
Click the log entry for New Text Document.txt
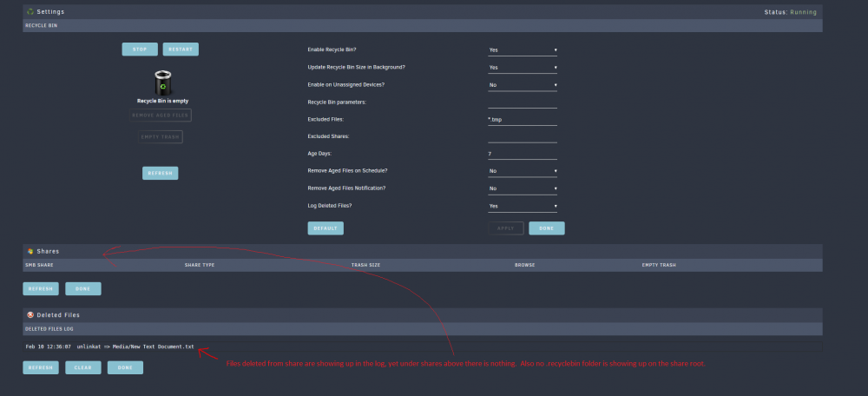[109, 347]
